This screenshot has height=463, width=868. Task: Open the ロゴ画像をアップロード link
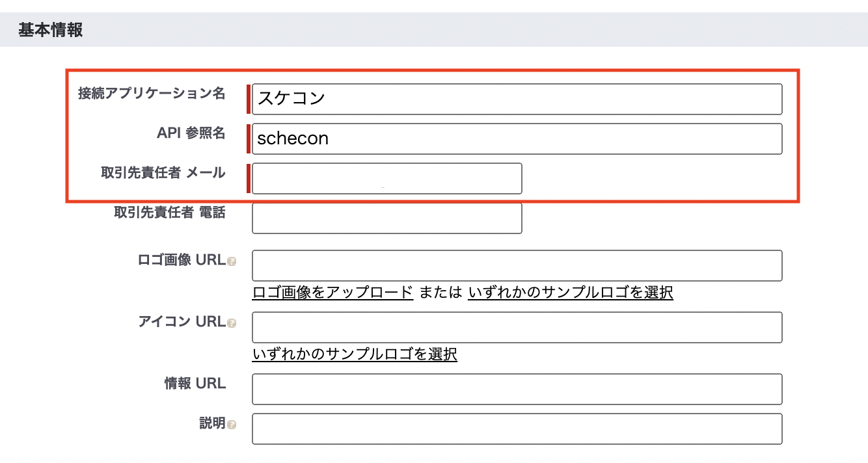332,292
